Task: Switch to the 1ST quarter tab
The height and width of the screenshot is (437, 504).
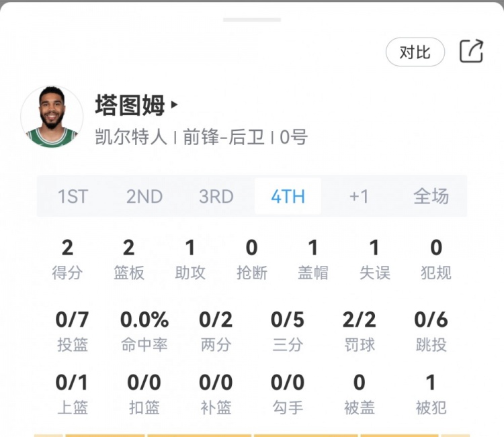Action: [73, 197]
